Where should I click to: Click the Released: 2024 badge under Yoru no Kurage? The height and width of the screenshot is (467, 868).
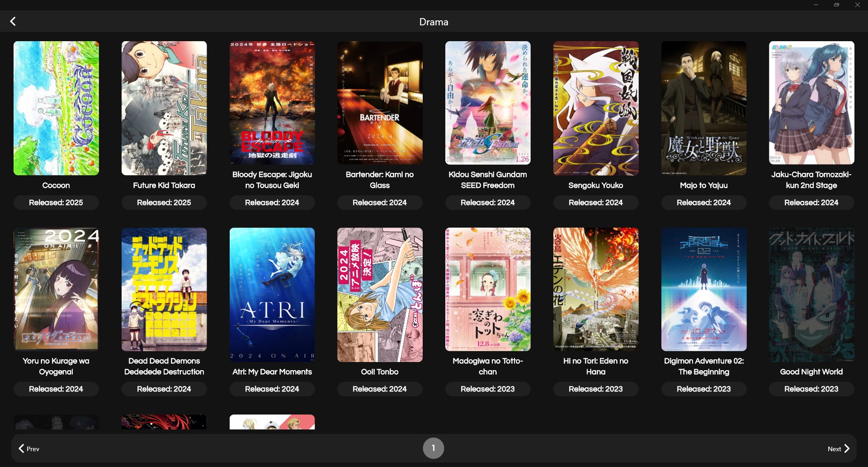[x=56, y=389]
